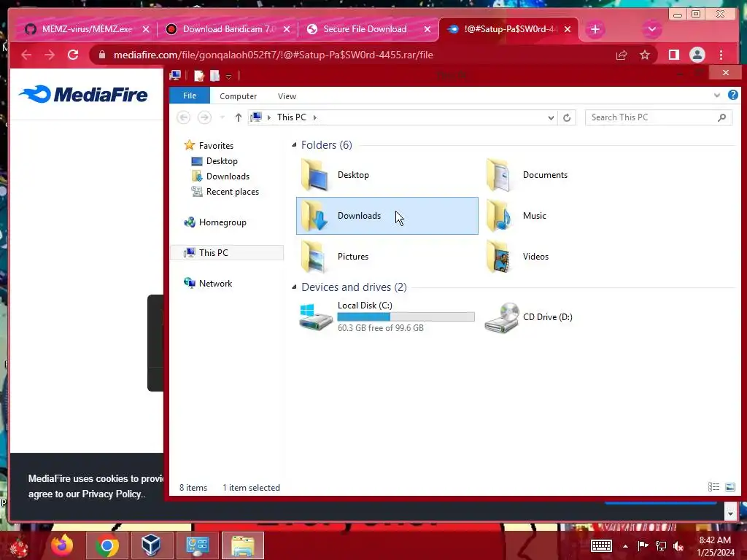The image size is (747, 560).
Task: Click Chrome page scrollbar down arrow
Action: pyautogui.click(x=730, y=513)
